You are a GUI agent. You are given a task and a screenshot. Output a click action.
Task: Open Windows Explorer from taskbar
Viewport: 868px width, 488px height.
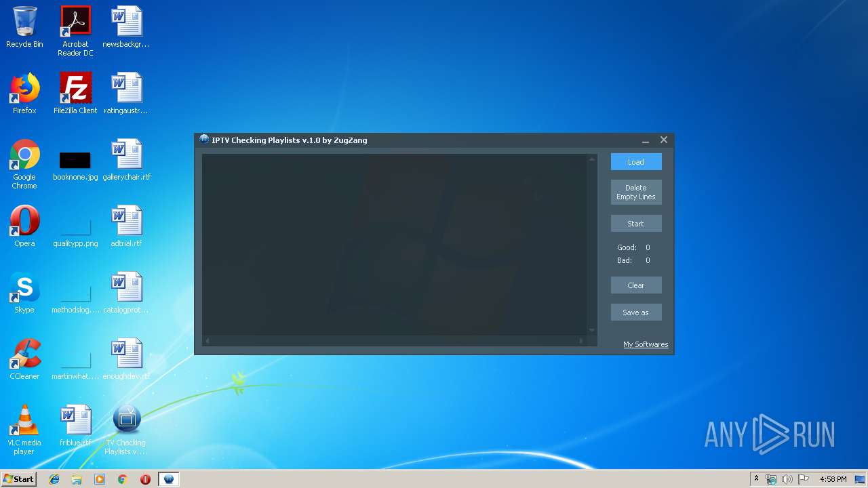(77, 479)
